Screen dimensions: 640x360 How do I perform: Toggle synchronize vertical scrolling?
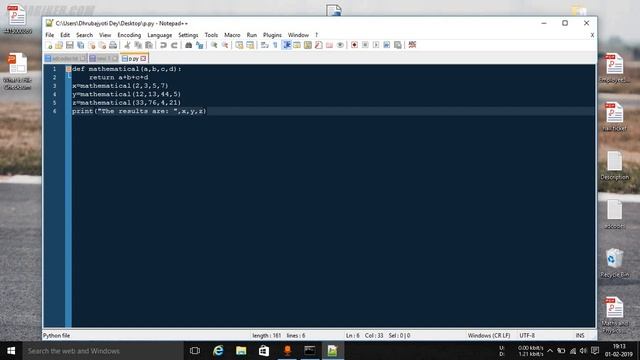[x=239, y=45]
